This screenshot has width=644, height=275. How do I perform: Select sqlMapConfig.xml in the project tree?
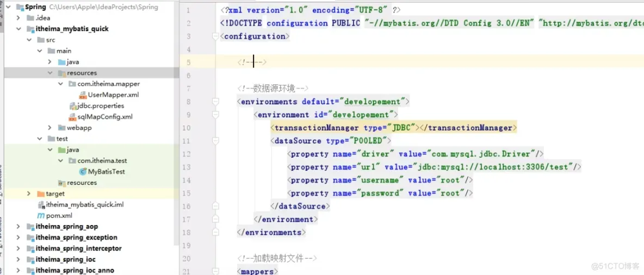pyautogui.click(x=105, y=117)
